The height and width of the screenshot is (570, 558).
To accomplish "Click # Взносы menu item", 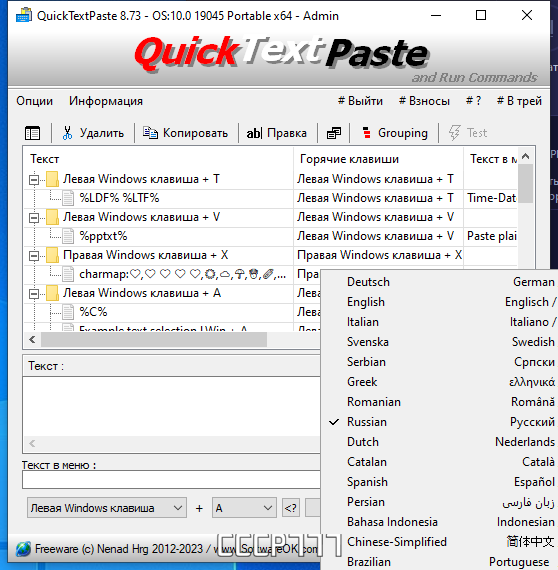I will pos(424,101).
